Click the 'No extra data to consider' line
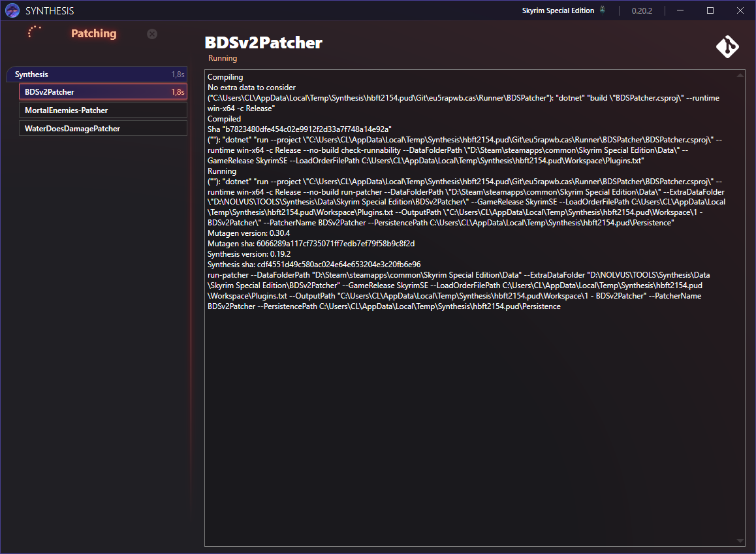756x554 pixels. (251, 88)
